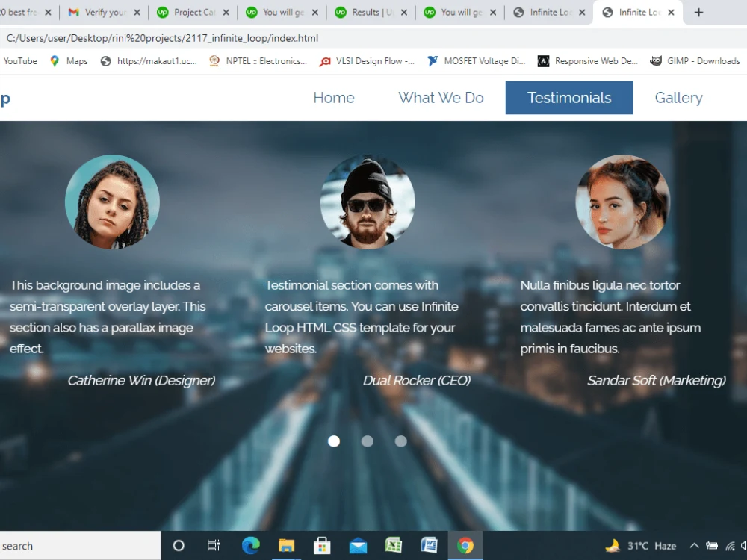
Task: Close the Results Upwork tab
Action: [404, 13]
